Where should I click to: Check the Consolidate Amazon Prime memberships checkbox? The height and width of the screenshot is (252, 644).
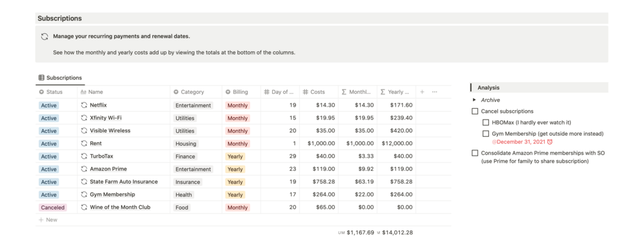coord(475,153)
